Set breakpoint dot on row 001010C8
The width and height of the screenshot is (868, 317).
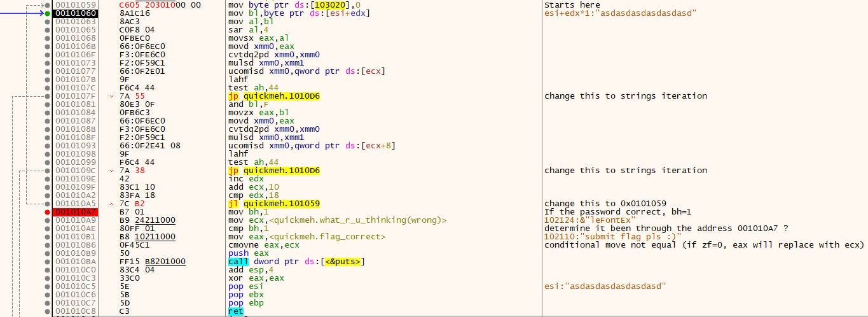(47, 311)
